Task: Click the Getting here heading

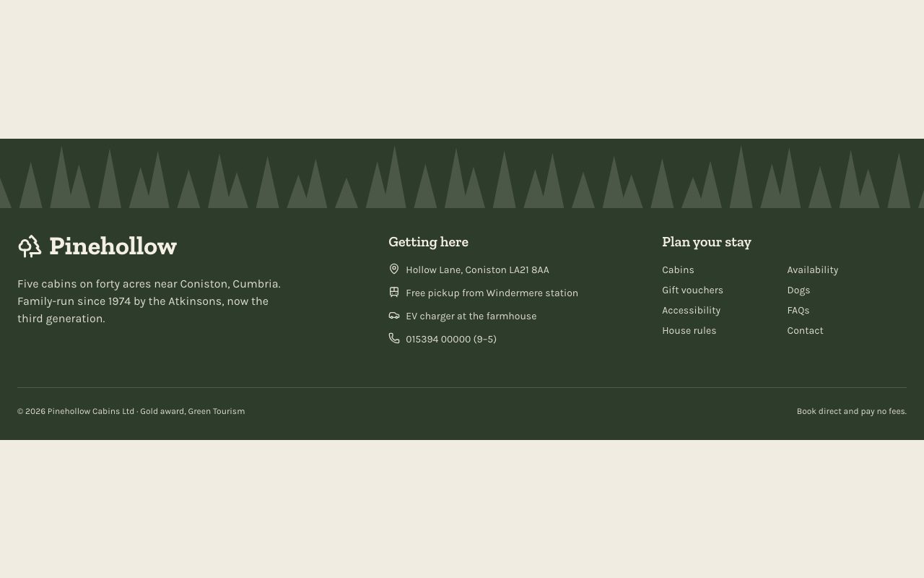Action: [x=428, y=241]
